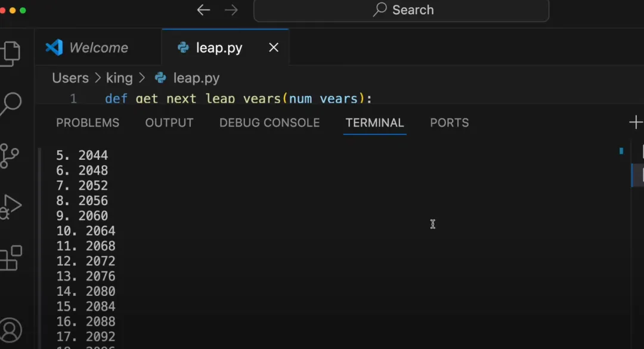Open the Accounts menu icon
Screen dimensions: 644x349
point(10,330)
